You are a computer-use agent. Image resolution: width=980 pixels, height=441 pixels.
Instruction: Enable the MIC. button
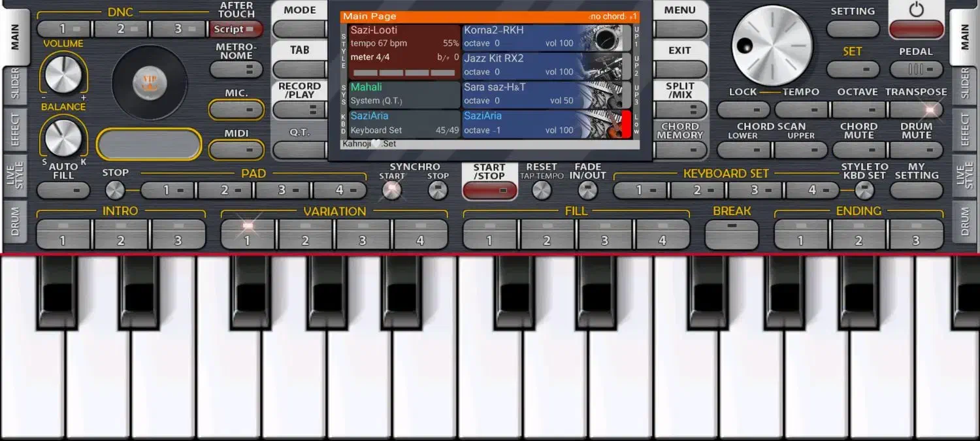(236, 110)
